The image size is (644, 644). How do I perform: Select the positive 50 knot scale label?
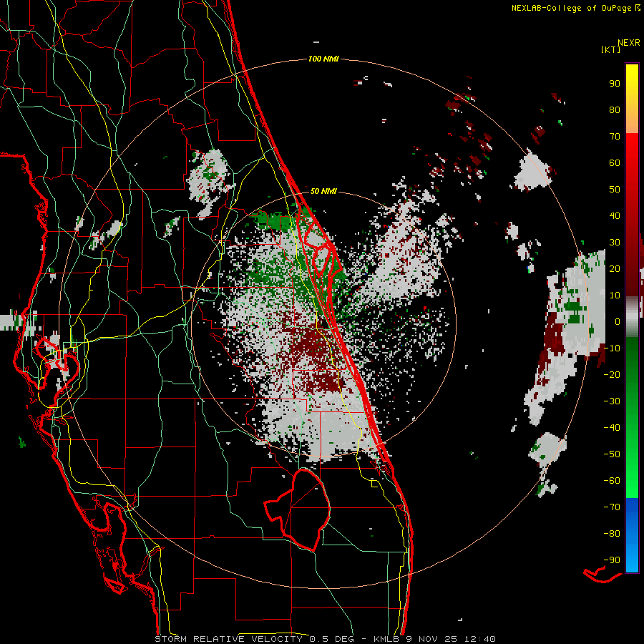click(615, 190)
